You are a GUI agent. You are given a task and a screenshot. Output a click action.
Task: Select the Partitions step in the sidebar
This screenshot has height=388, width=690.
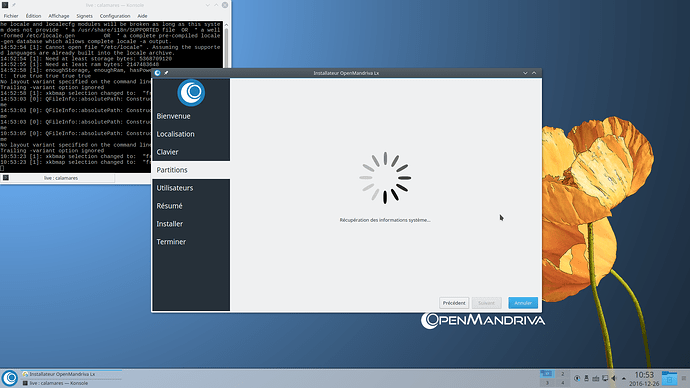(191, 170)
